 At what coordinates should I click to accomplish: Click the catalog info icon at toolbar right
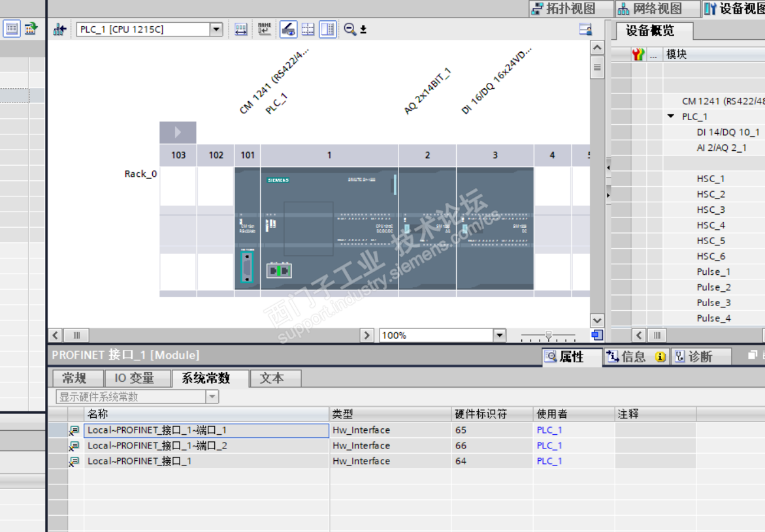pos(585,29)
